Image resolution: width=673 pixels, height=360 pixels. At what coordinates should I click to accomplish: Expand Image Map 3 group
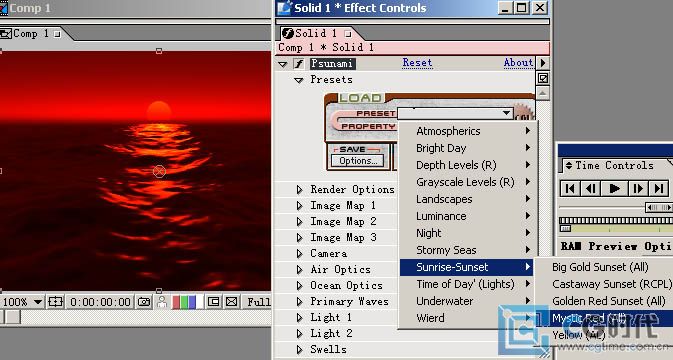tap(299, 238)
